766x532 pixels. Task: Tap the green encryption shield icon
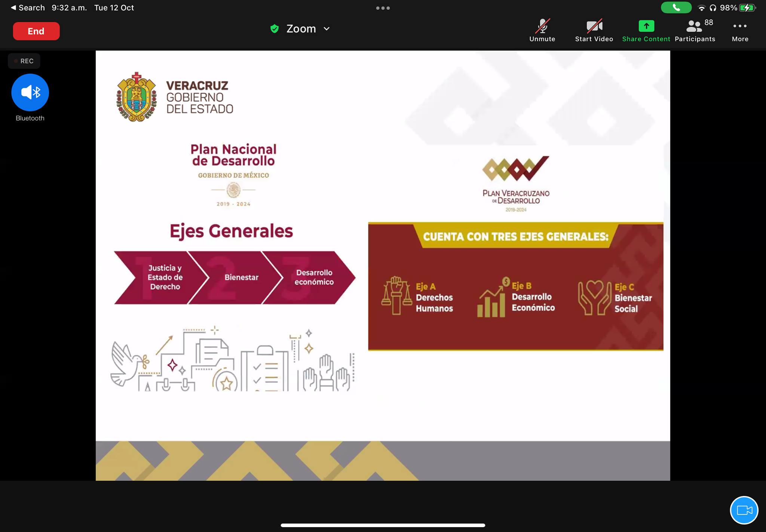pyautogui.click(x=275, y=29)
